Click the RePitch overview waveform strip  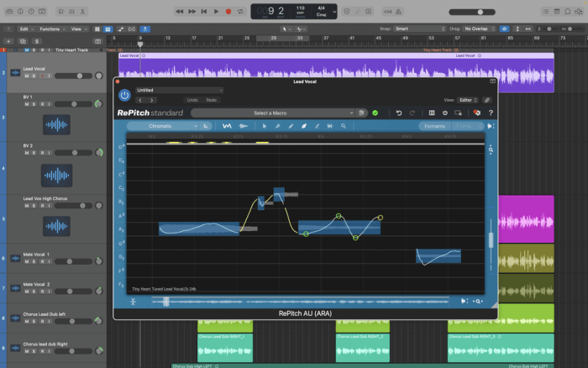(x=300, y=302)
